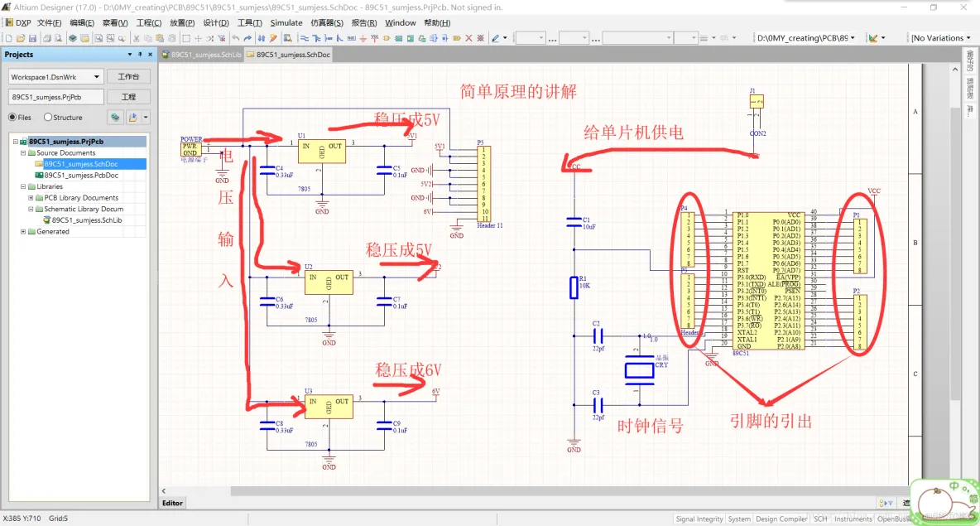This screenshot has height=526, width=980.
Task: Collapse Schematic Library Documents folder
Action: [31, 209]
